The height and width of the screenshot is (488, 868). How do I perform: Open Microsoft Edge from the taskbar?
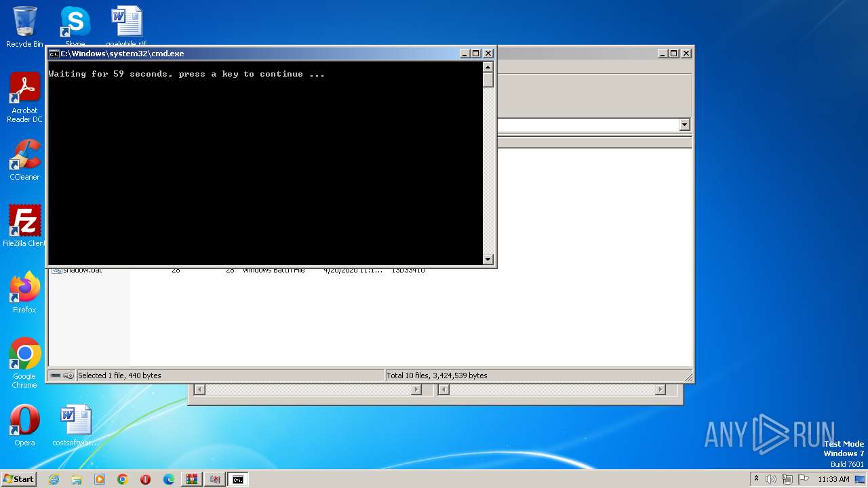coord(169,479)
